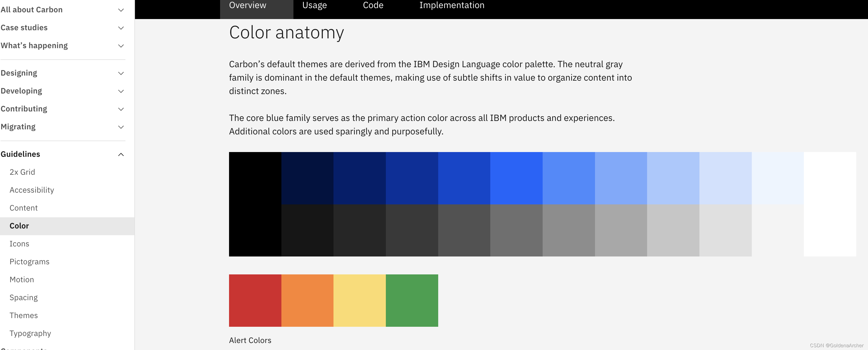Expand the Case studies chevron
This screenshot has height=350, width=868.
tap(121, 28)
